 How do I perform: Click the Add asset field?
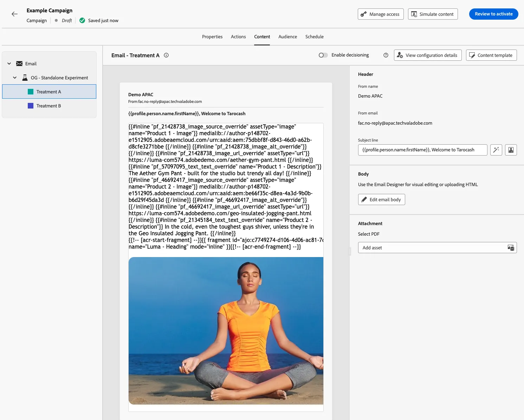point(438,248)
